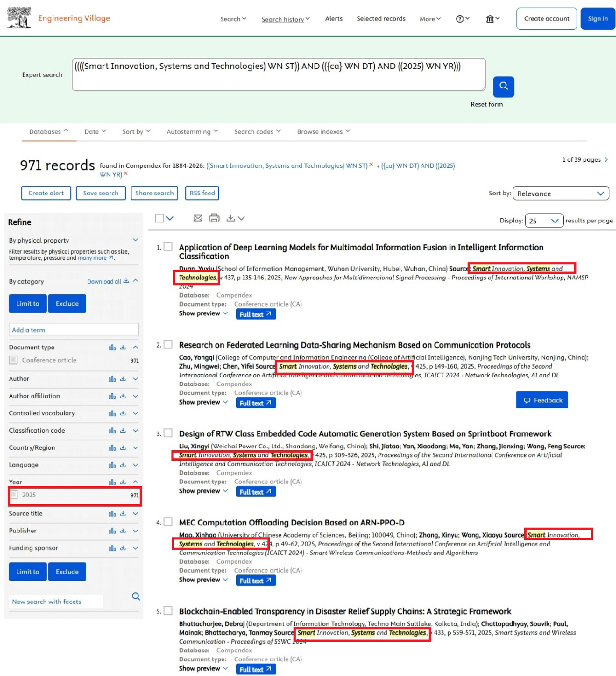Open the Sort by Relevance dropdown

pos(561,194)
